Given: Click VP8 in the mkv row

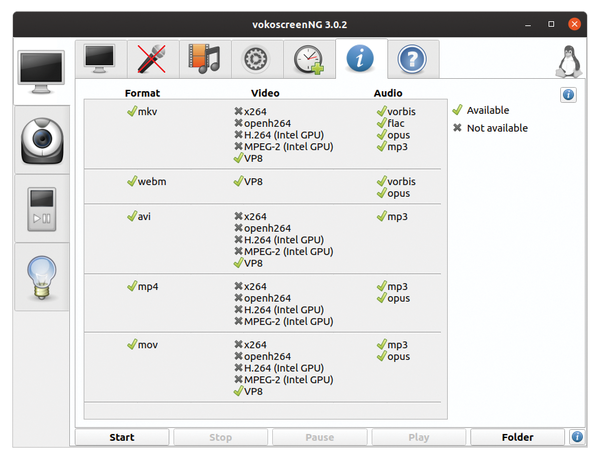Looking at the screenshot, I should tap(248, 158).
